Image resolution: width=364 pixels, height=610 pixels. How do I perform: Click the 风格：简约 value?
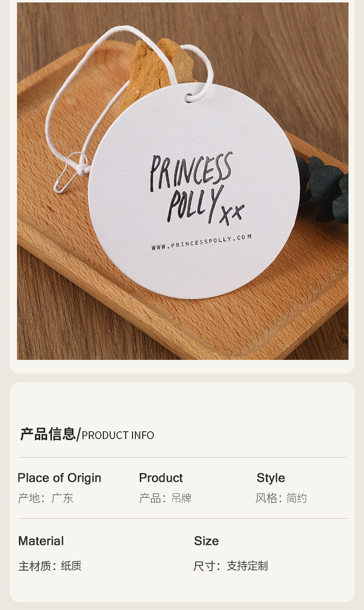(x=281, y=498)
